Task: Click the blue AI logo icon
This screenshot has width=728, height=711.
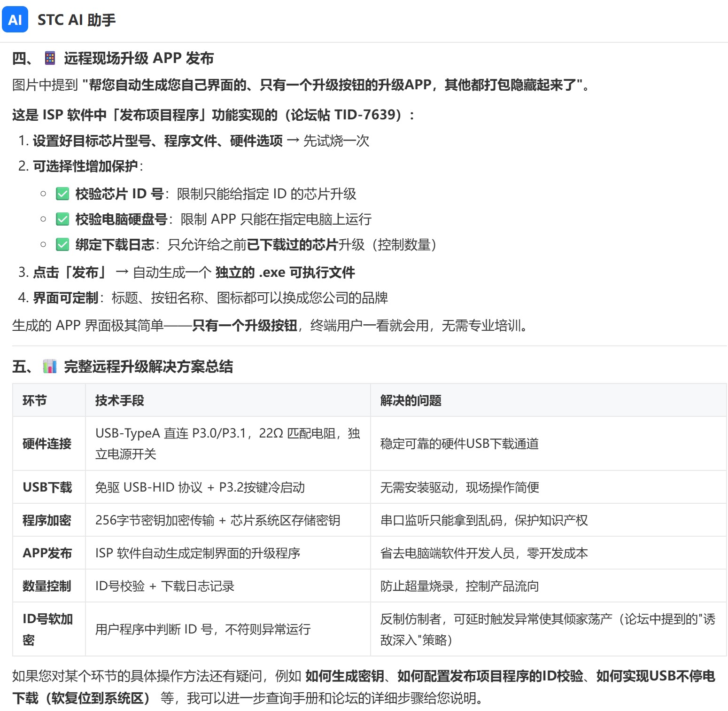Action: click(15, 20)
